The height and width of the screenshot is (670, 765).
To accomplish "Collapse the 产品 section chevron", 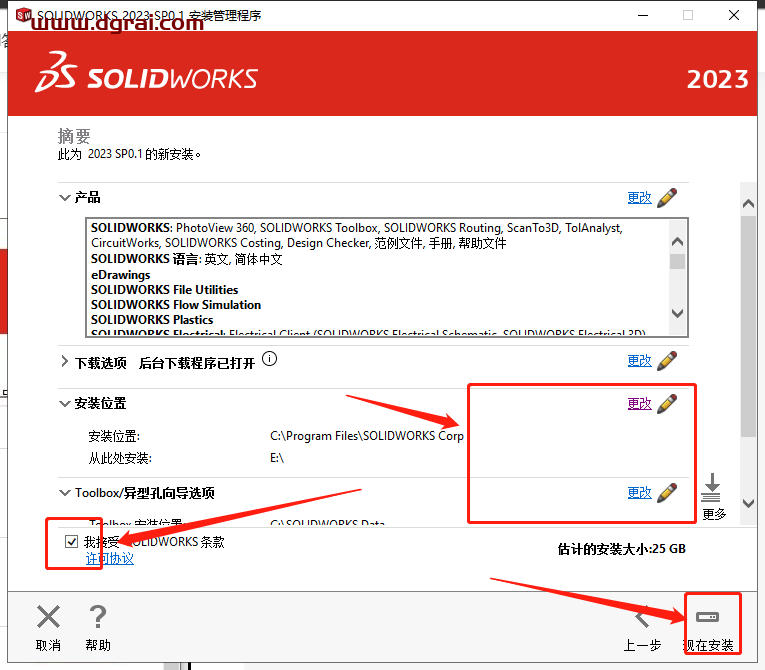I will click(64, 198).
